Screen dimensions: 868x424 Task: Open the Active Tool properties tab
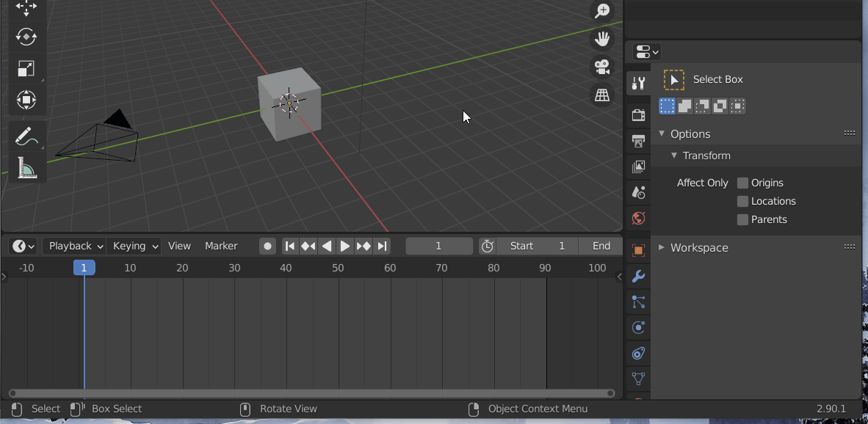(x=638, y=84)
